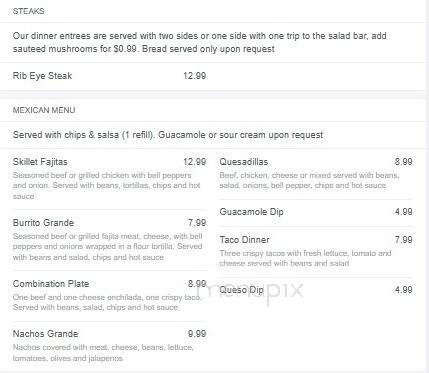This screenshot has height=373, width=429.
Task: Select the Skillet Fajitas item
Action: tap(40, 162)
